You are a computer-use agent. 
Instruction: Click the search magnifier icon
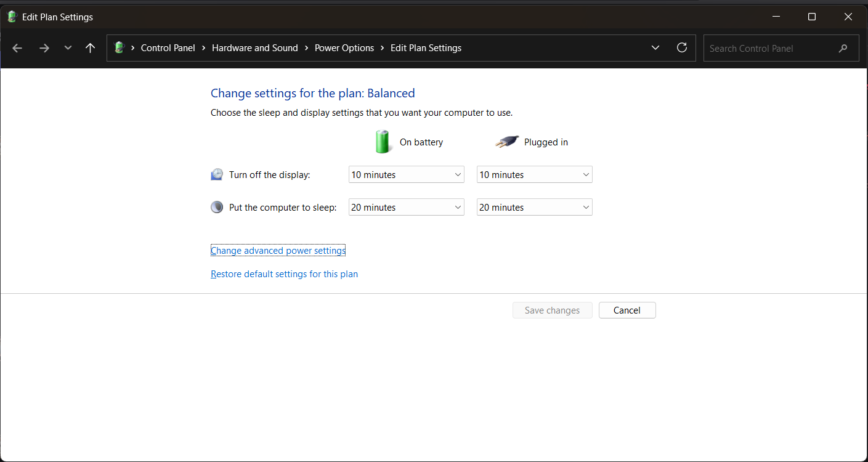pyautogui.click(x=843, y=48)
